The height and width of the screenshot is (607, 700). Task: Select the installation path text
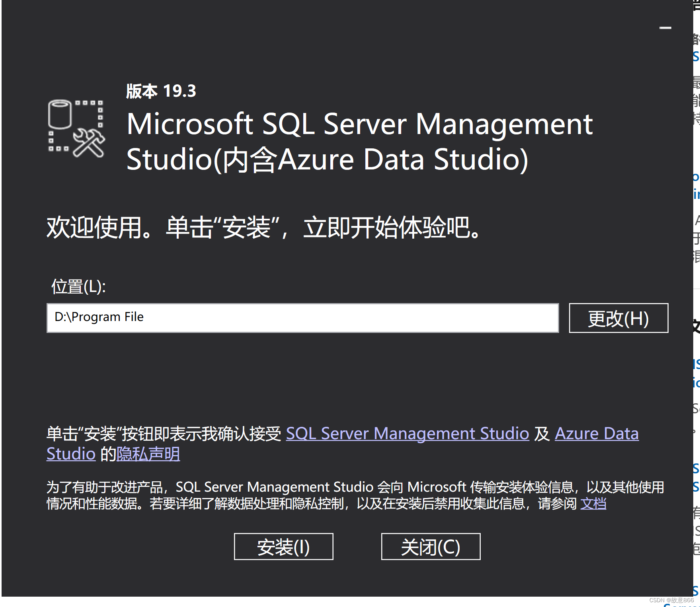[99, 317]
